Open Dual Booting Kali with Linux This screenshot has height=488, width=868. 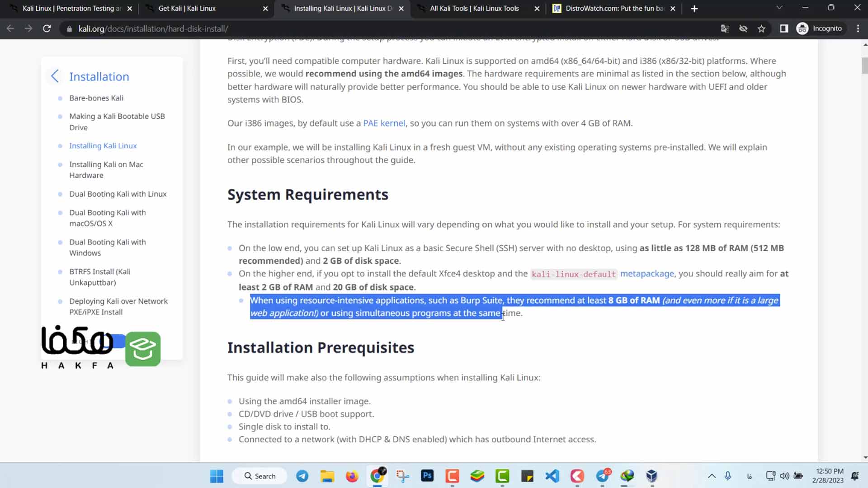(118, 194)
